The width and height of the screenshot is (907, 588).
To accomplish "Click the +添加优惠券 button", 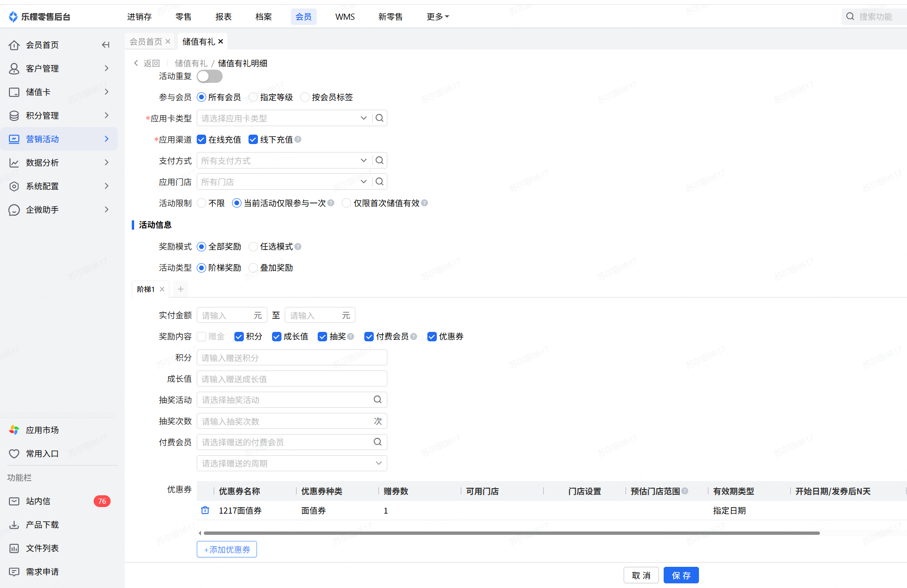I will pos(227,549).
